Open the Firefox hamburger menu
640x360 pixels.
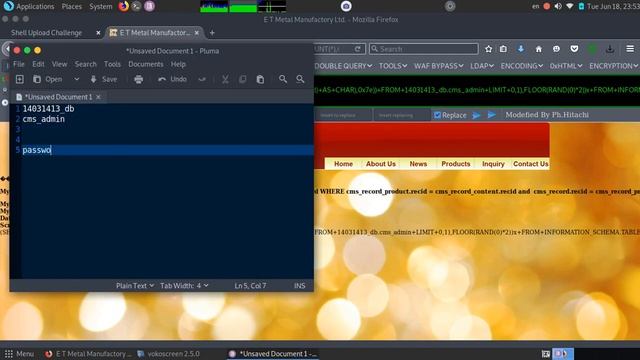click(630, 49)
